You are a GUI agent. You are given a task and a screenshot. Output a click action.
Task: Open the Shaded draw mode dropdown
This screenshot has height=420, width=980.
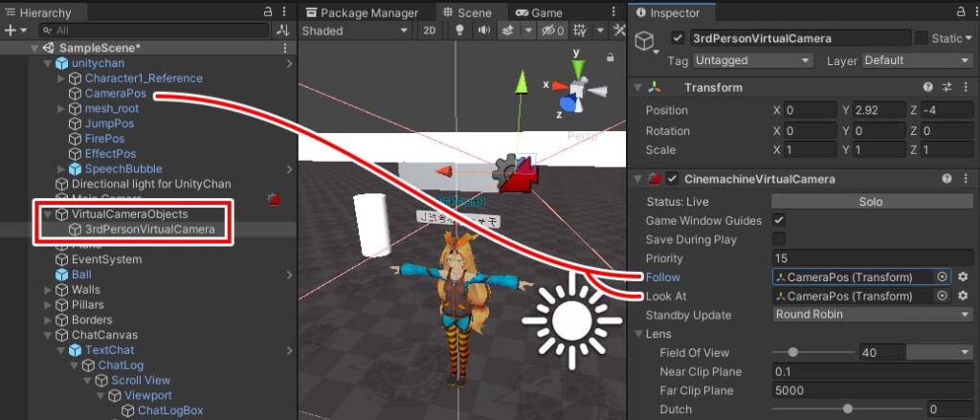(355, 30)
